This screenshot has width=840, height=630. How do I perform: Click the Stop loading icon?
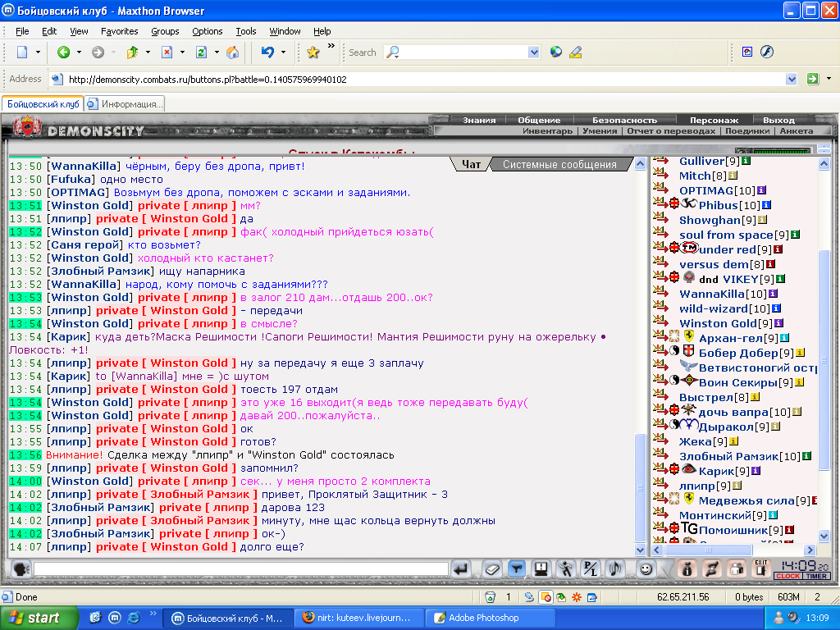coord(167,52)
